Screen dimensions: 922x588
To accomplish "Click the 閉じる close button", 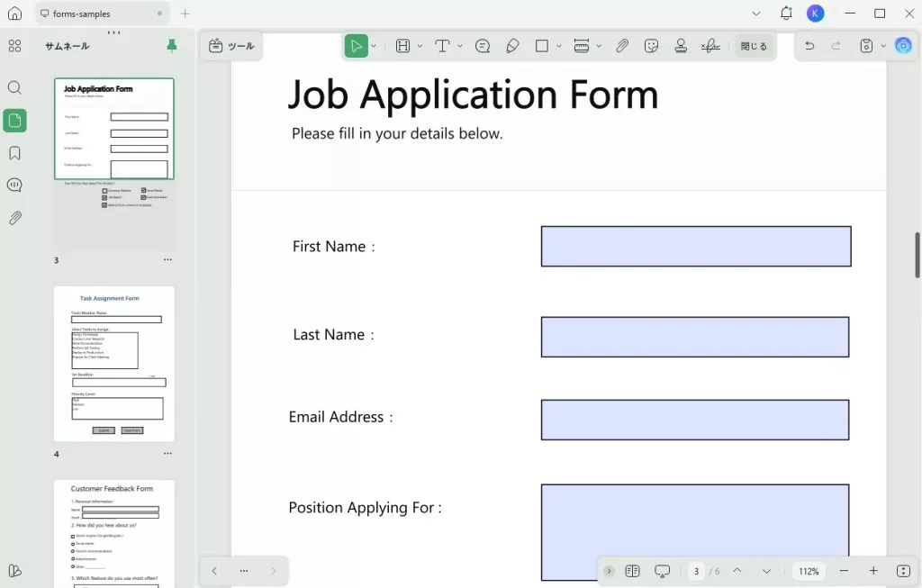I will point(754,46).
